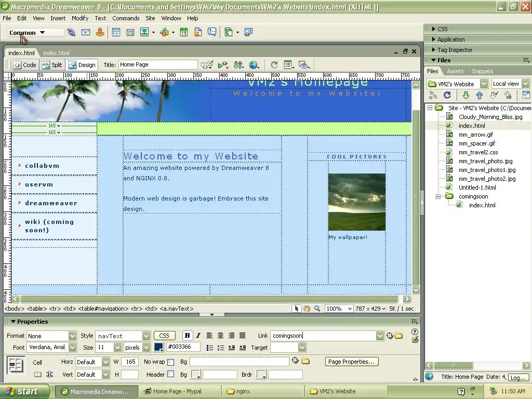Switch to Code view
The width and height of the screenshot is (532, 399).
[25, 65]
